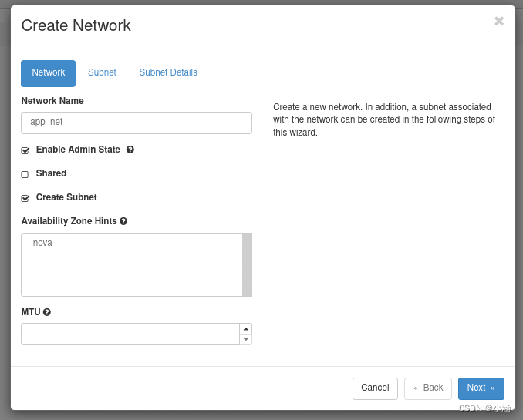523x420 pixels.
Task: Toggle the Enable Admin State checkbox
Action: pos(25,150)
